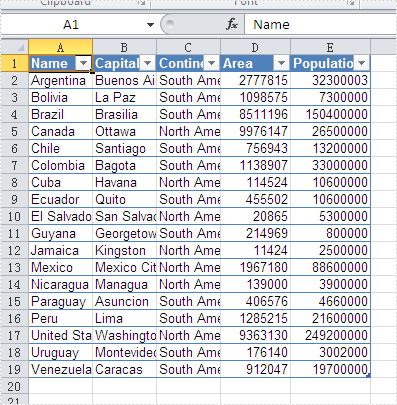The image size is (397, 405).
Task: Select the area value 912047
Action: (x=255, y=369)
